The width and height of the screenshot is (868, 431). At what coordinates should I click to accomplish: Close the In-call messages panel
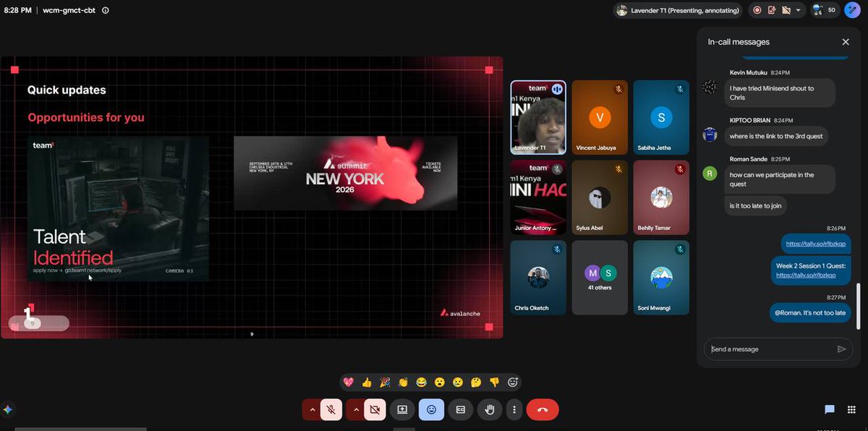coord(846,42)
